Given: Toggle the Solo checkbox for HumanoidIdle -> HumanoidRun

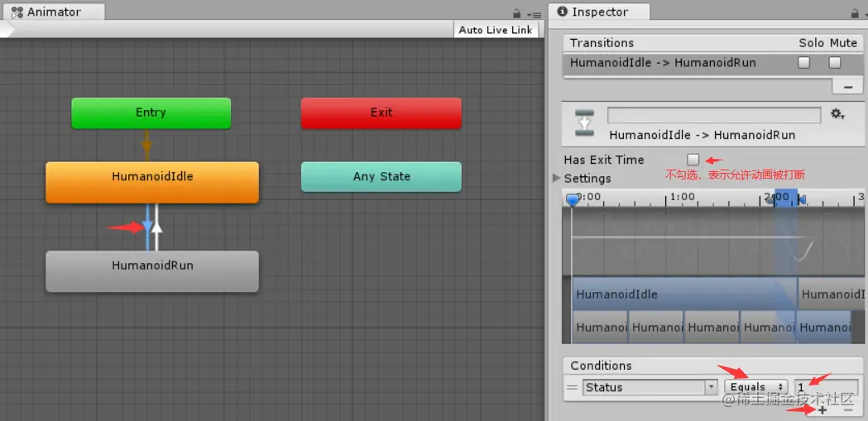Looking at the screenshot, I should (x=803, y=63).
